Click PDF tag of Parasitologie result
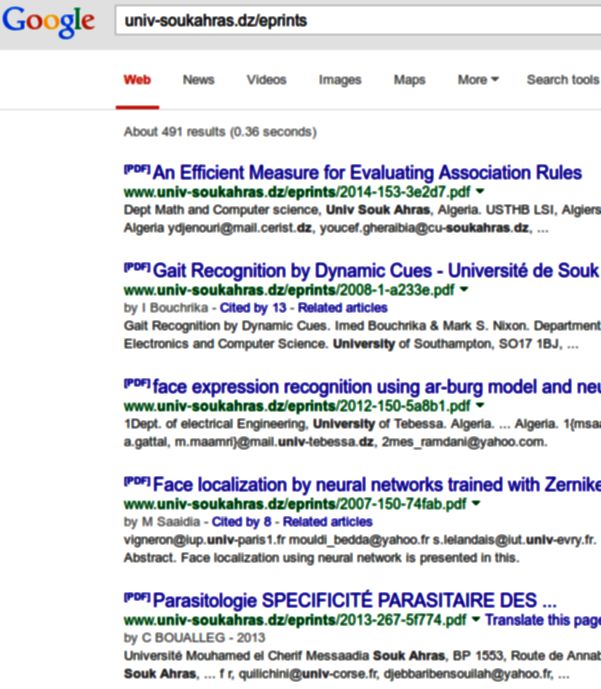601x689 pixels. point(138,597)
